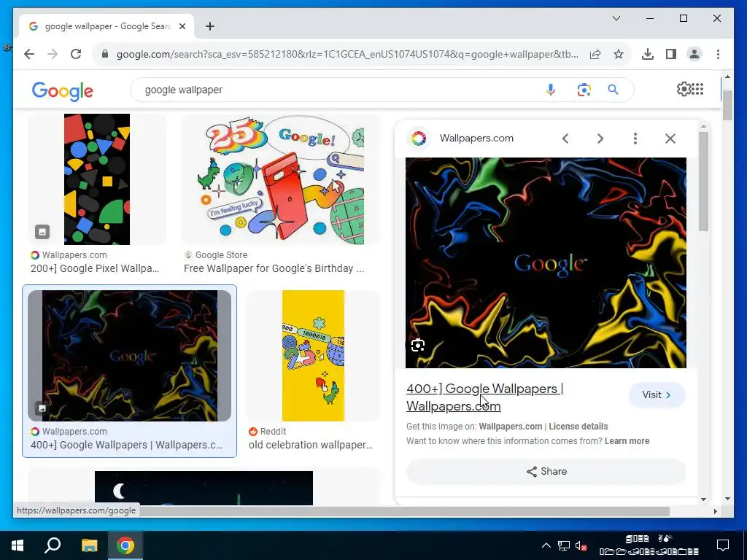
Task: Open the Google apps grid
Action: point(697,89)
